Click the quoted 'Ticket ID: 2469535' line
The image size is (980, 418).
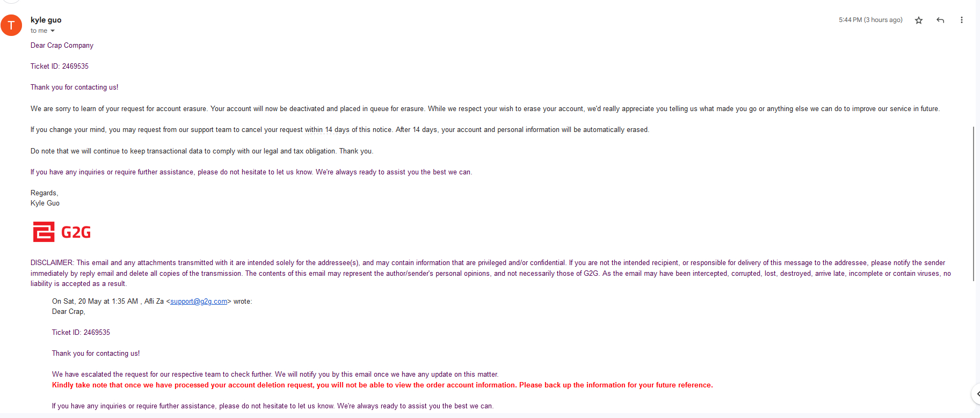pos(81,333)
